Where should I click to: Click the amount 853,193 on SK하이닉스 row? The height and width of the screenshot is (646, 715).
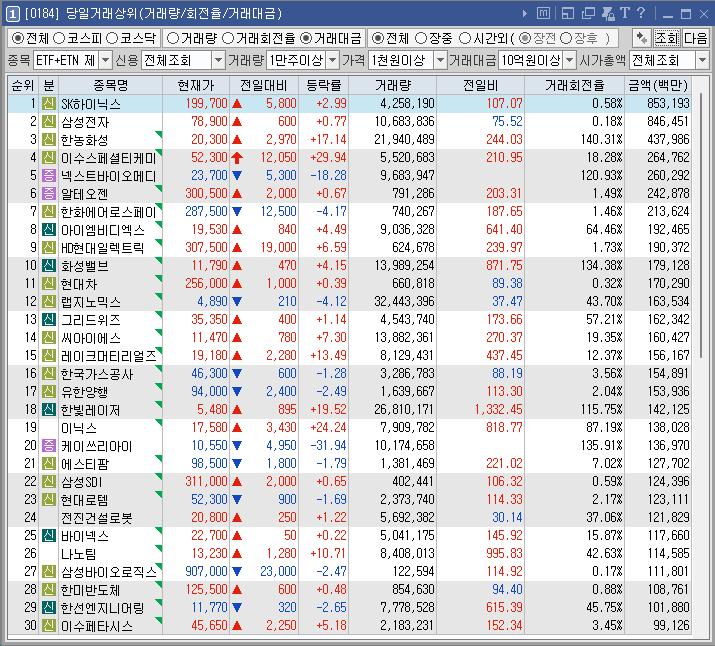tap(668, 103)
